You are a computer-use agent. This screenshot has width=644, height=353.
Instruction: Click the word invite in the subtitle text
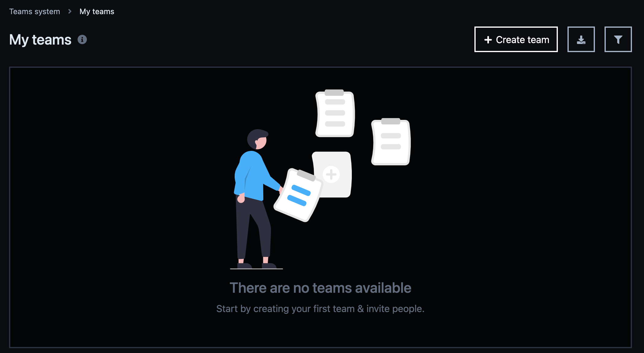[x=378, y=309]
